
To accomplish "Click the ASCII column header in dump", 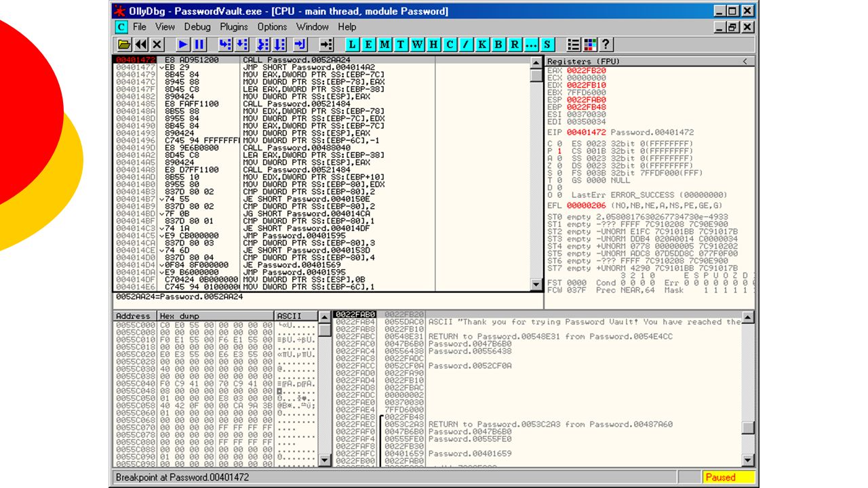I will pyautogui.click(x=296, y=316).
